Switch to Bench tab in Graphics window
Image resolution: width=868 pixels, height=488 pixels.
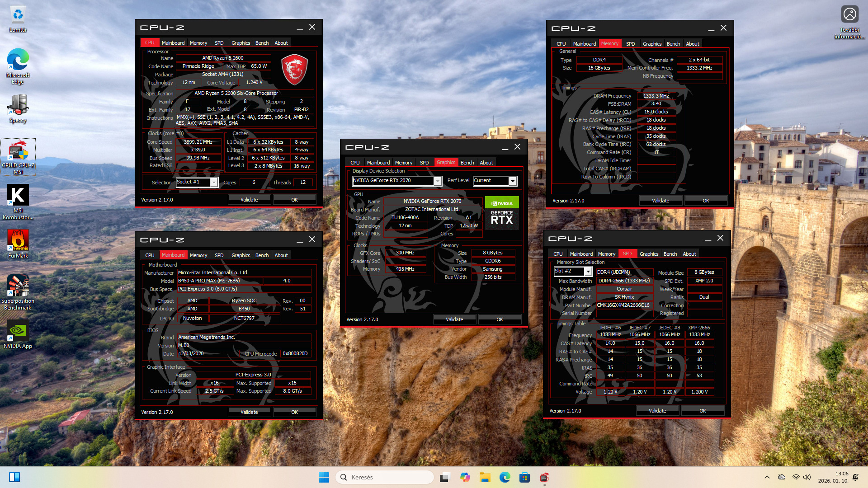(467, 163)
